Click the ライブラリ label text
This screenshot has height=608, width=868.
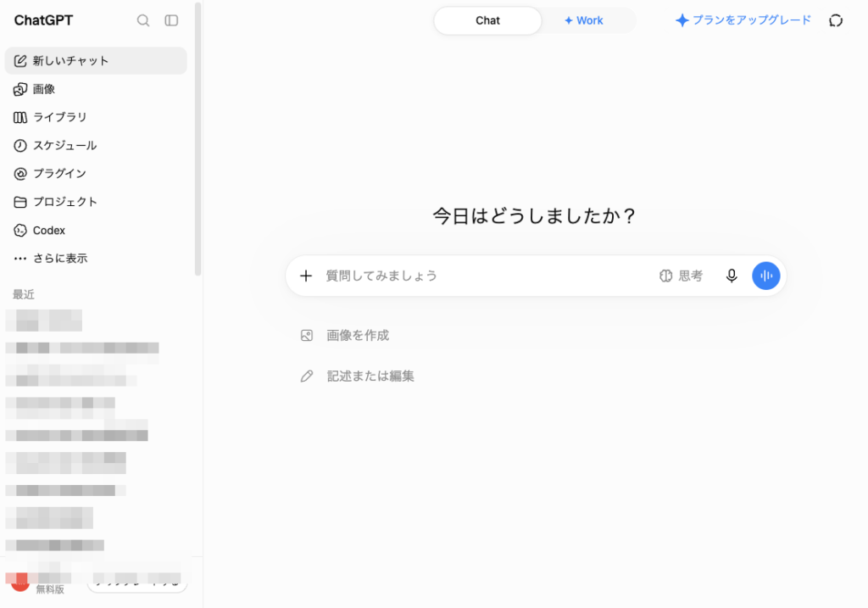pyautogui.click(x=60, y=117)
